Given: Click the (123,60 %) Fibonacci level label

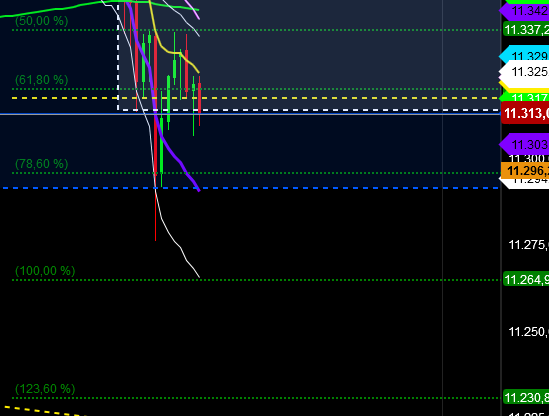Looking at the screenshot, I should 45,389.
